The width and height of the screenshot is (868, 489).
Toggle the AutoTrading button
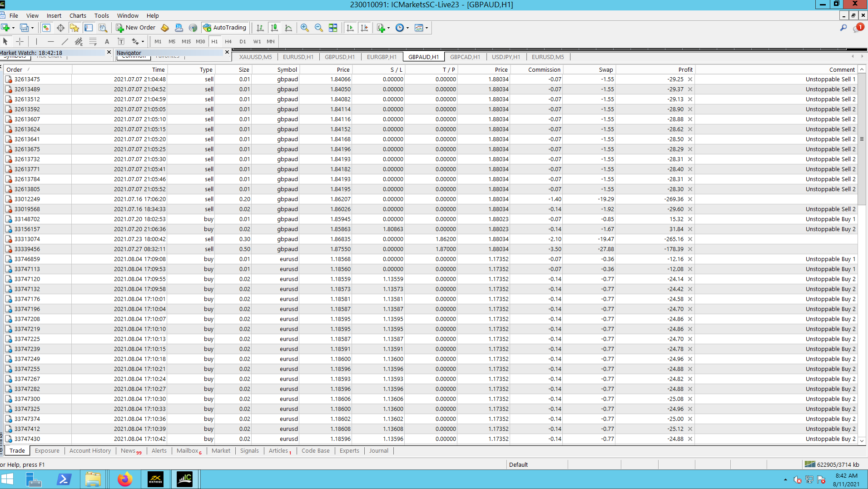coord(225,28)
